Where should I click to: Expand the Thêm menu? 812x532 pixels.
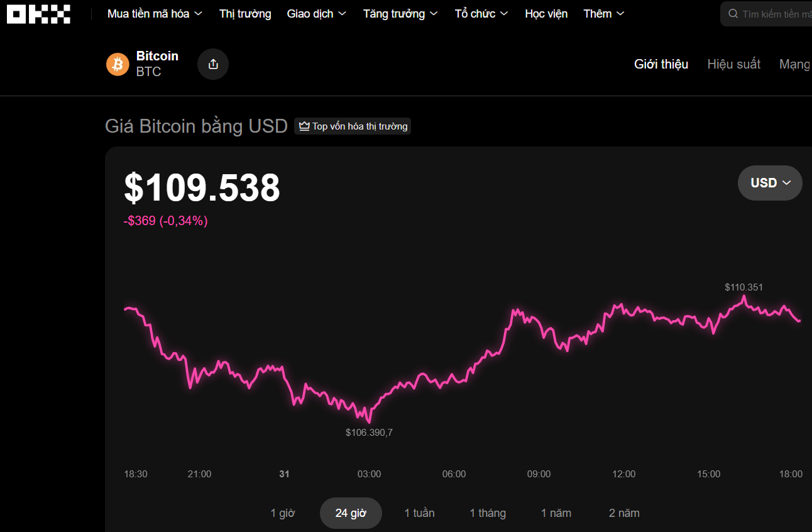click(603, 13)
